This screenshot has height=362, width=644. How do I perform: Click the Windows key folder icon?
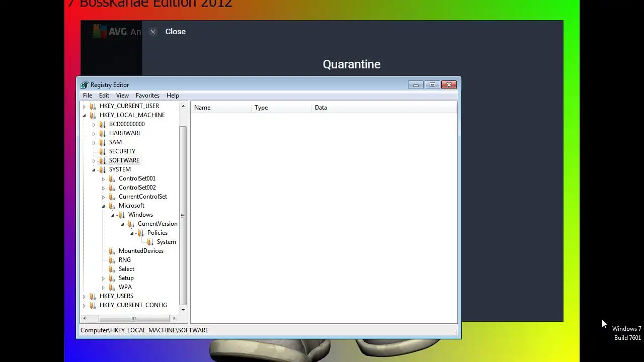[121, 215]
